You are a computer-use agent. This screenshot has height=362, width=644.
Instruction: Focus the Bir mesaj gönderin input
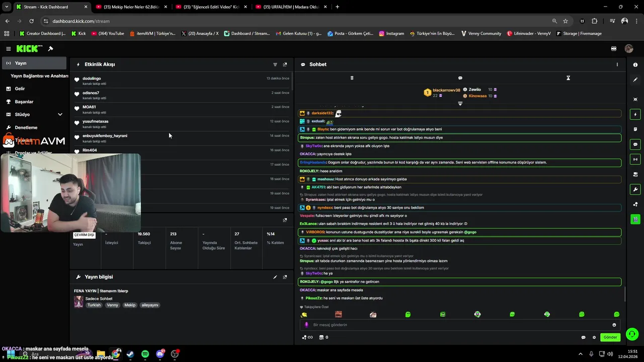pyautogui.click(x=459, y=325)
